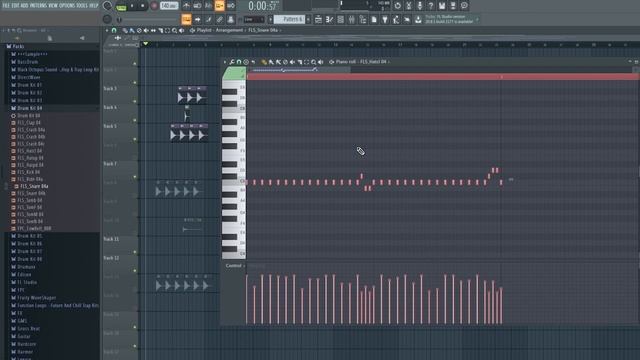640x360 pixels.
Task: Select the playlist Draw pencil tool
Action: (125, 30)
